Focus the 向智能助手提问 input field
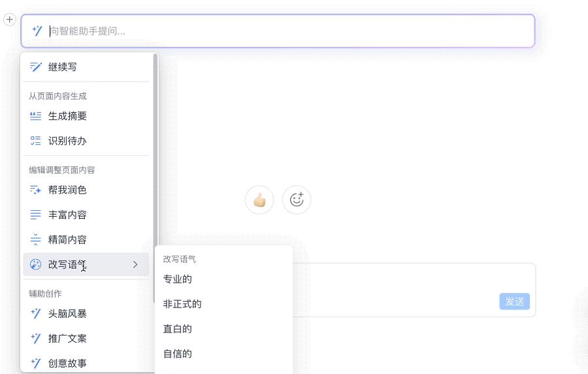Image resolution: width=588 pixels, height=374 pixels. tap(278, 31)
